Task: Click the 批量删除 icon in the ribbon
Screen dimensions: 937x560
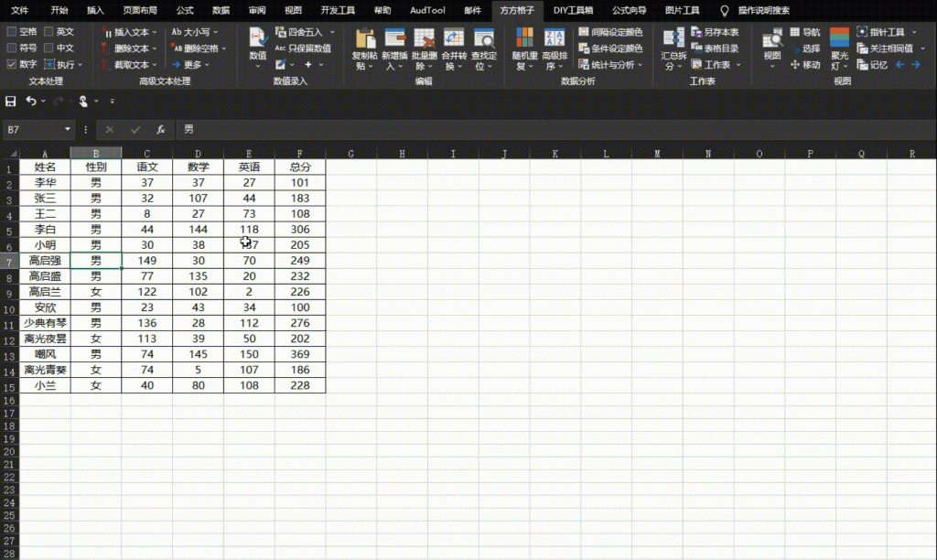Action: point(424,38)
